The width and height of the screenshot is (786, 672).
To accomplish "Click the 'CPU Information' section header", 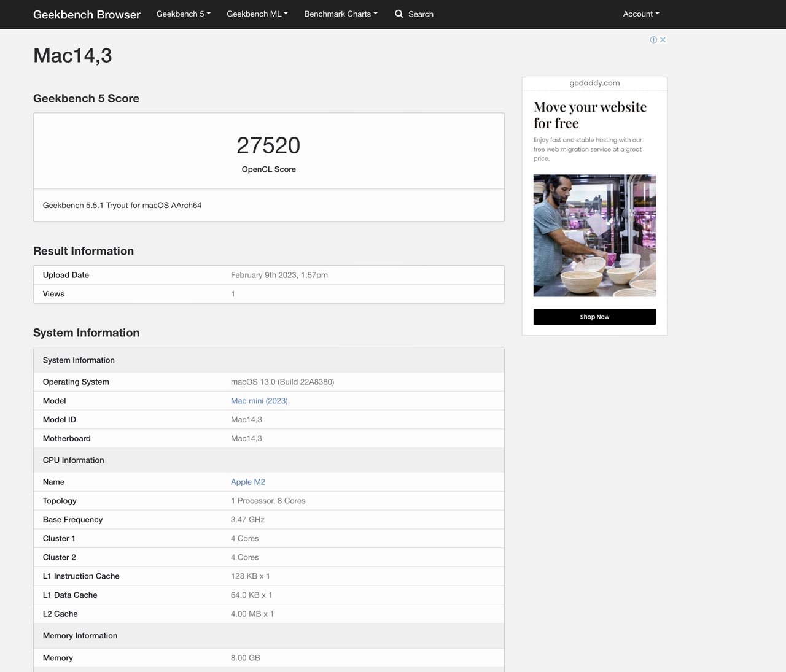I will pyautogui.click(x=74, y=460).
